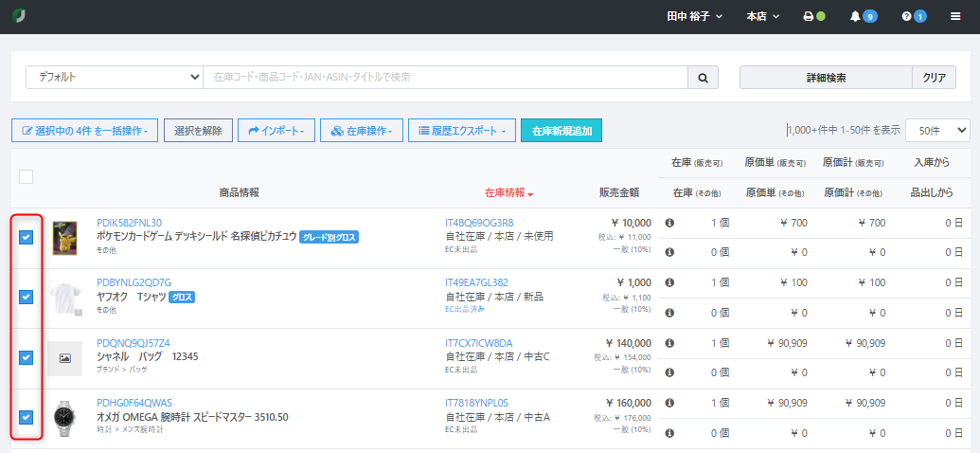This screenshot has height=453, width=980.
Task: Click 選択を解除 button
Action: pos(198,131)
